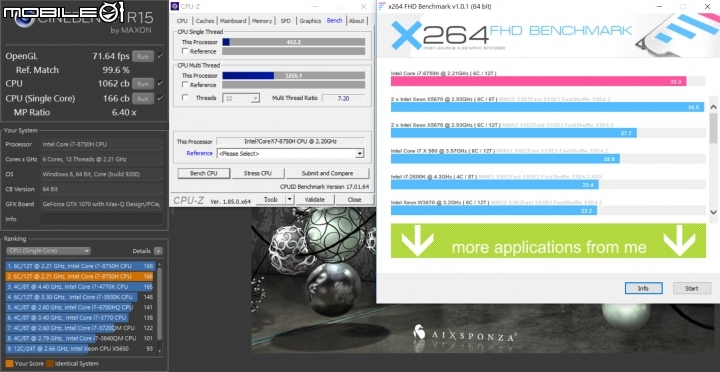Click the Identical System legend swatch

pyautogui.click(x=50, y=364)
